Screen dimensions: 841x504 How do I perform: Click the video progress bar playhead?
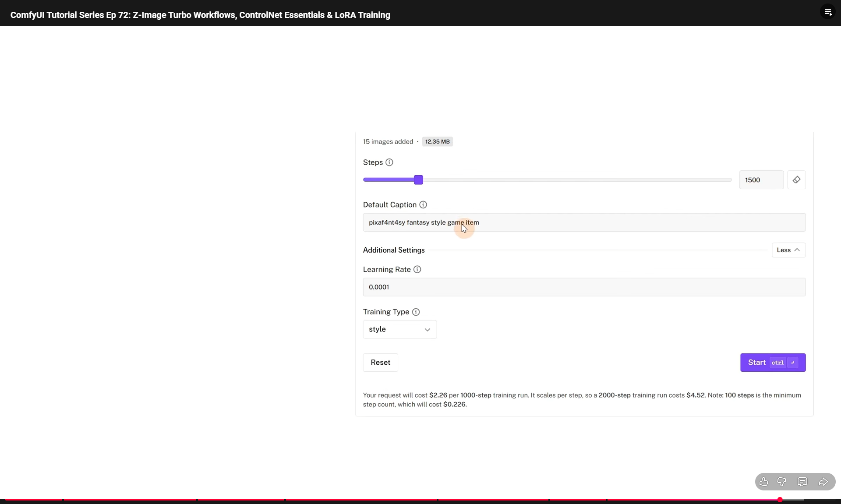point(780,500)
